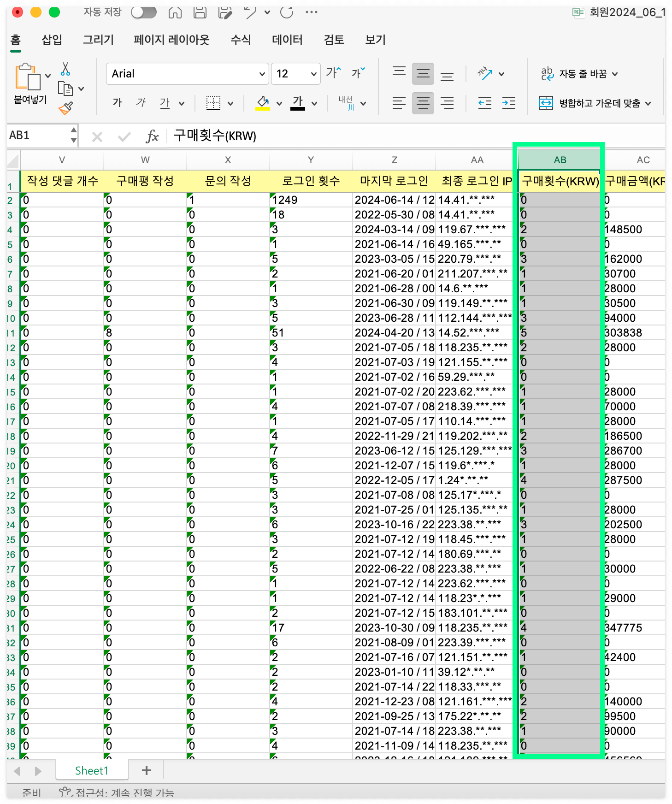
Task: Expand the paste options arrow
Action: [x=48, y=76]
